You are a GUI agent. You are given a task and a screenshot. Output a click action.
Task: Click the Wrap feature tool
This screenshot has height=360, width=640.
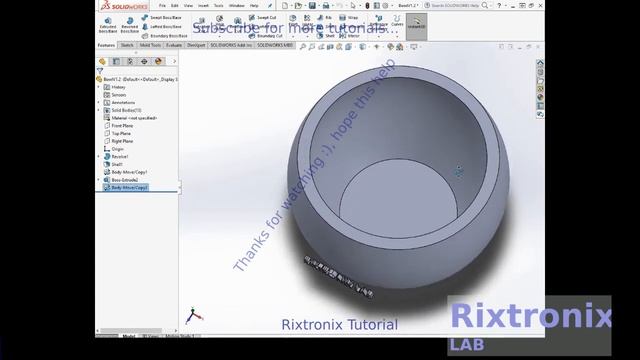[x=349, y=18]
